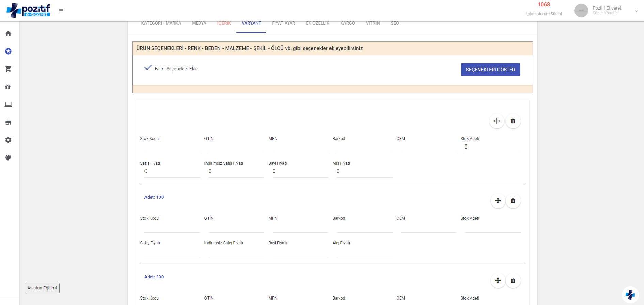Click the Asistan Eğitimi button
This screenshot has width=644, height=305.
tap(42, 288)
